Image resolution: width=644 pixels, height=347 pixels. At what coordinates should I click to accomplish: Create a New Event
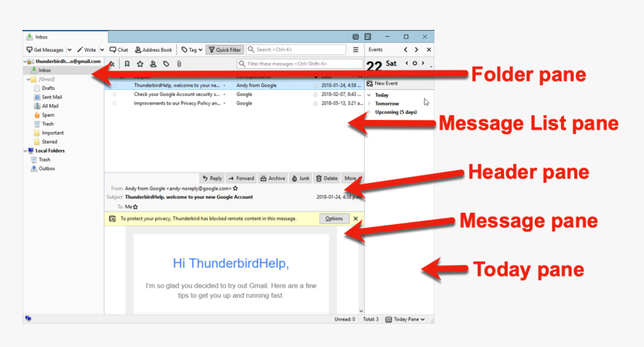(x=382, y=83)
